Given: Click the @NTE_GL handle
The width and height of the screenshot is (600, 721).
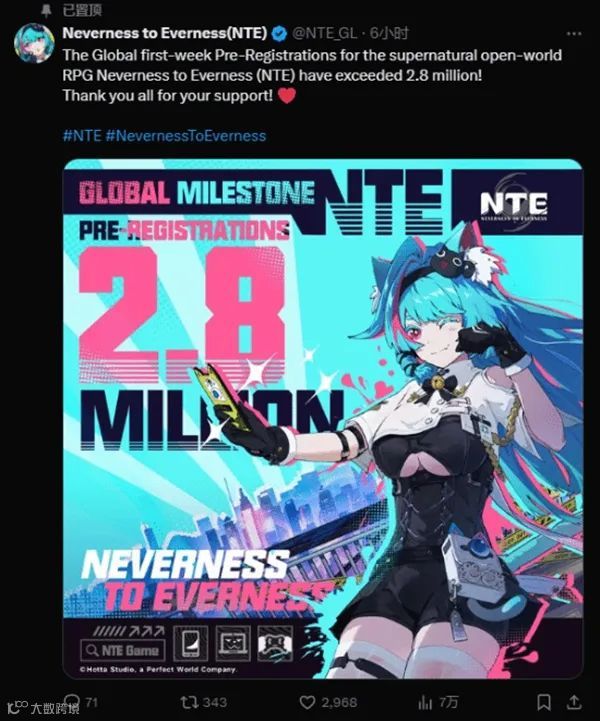Looking at the screenshot, I should point(324,33).
